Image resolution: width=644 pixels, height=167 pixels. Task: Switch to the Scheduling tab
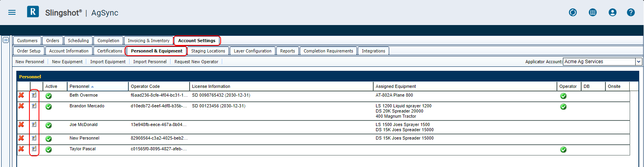78,41
